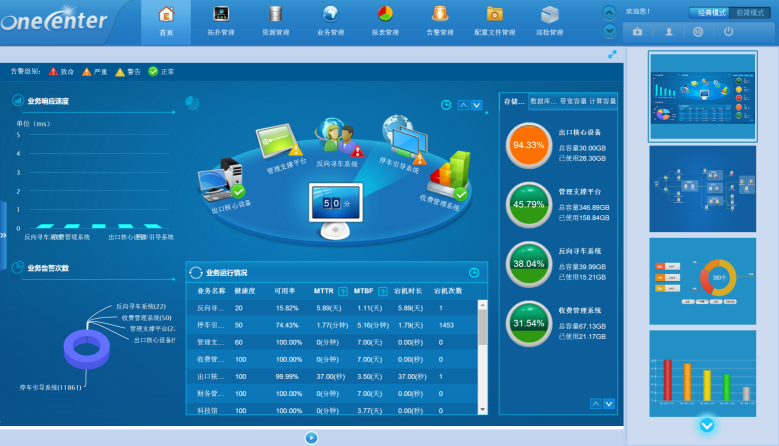Select the 计算容量 compute capacity tab
Screen dimensions: 779x446
[x=603, y=101]
